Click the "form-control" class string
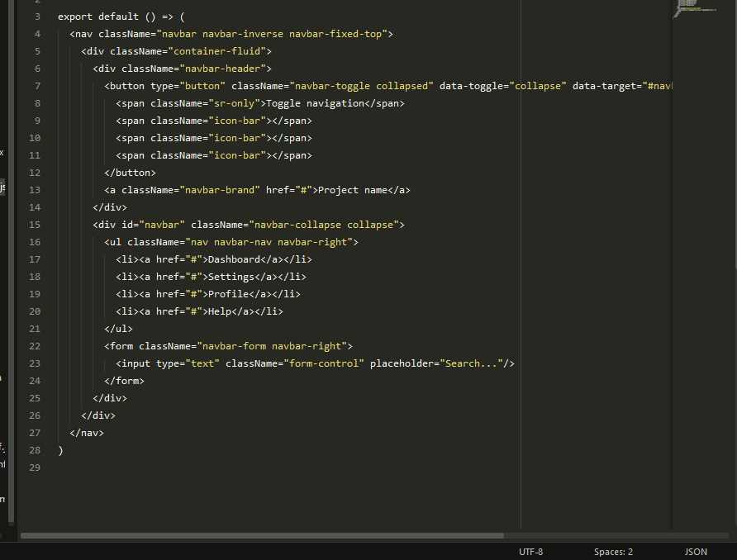The image size is (737, 560). coord(324,363)
